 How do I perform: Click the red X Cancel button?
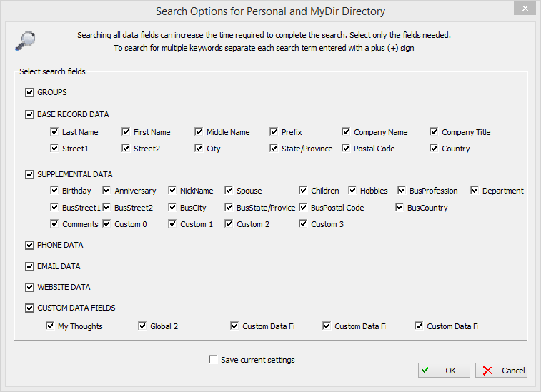501,371
